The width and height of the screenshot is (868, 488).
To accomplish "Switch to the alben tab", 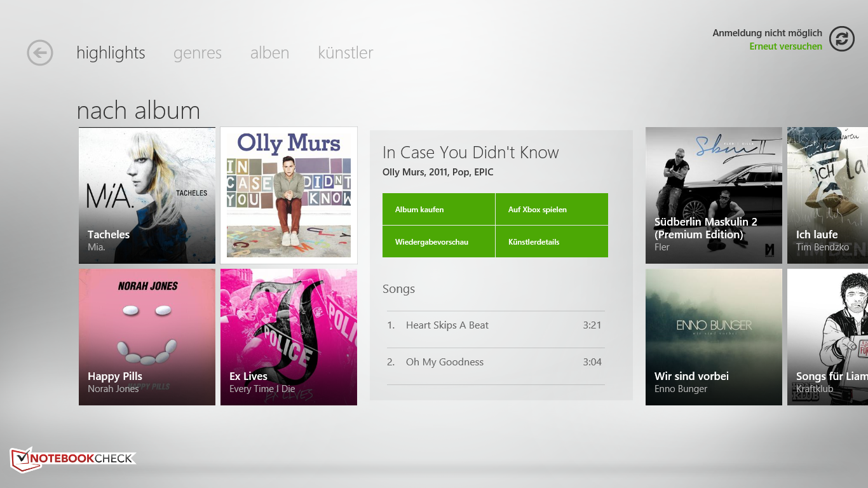I will pos(269,53).
